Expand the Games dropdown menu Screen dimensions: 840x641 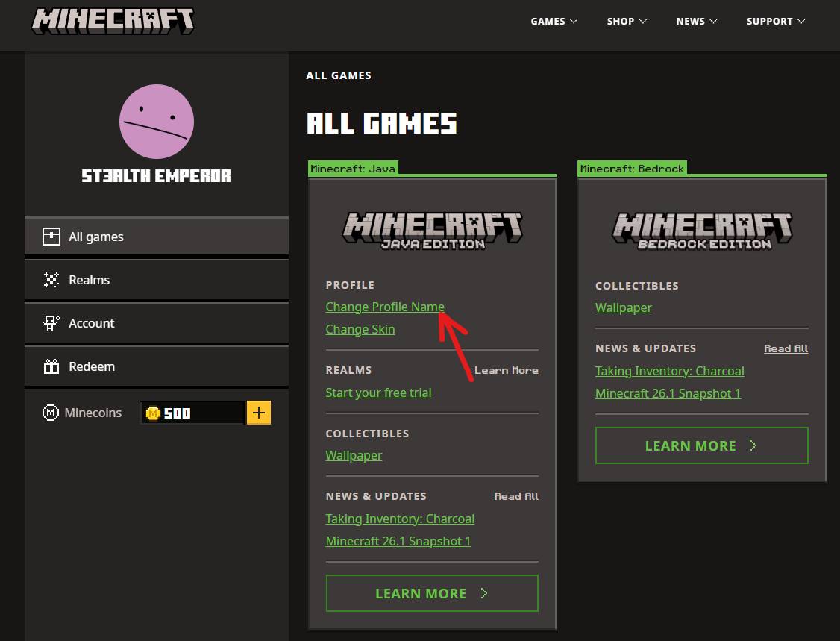pyautogui.click(x=554, y=21)
